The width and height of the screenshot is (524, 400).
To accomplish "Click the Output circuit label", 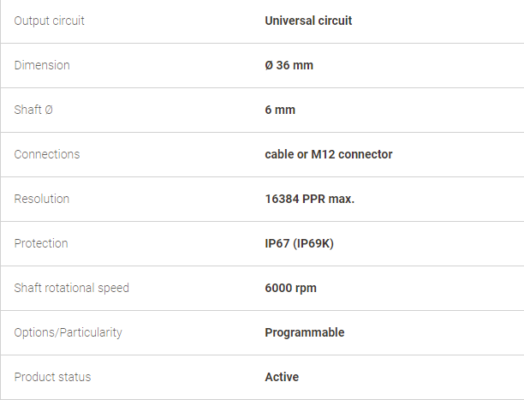I will pyautogui.click(x=49, y=21).
